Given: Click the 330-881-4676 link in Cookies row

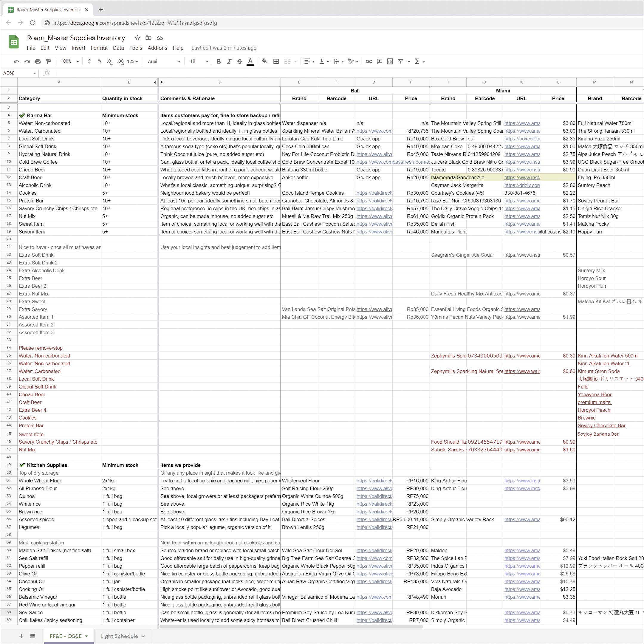Looking at the screenshot, I should [x=520, y=193].
